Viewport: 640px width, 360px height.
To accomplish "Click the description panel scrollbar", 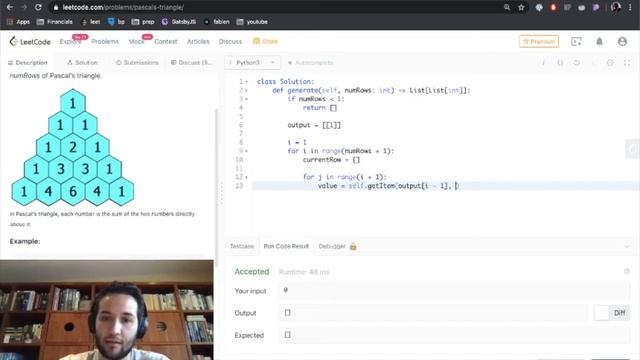I will (217, 188).
